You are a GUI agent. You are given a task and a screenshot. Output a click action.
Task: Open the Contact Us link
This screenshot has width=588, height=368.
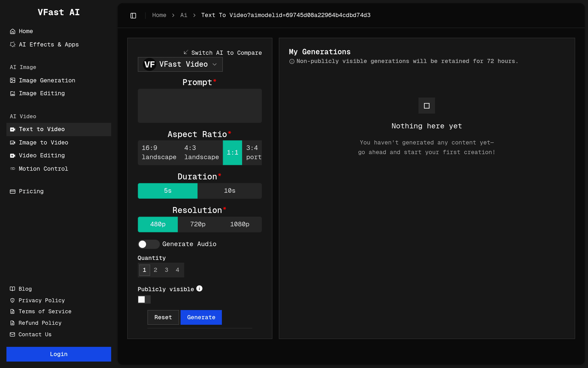click(x=59, y=334)
